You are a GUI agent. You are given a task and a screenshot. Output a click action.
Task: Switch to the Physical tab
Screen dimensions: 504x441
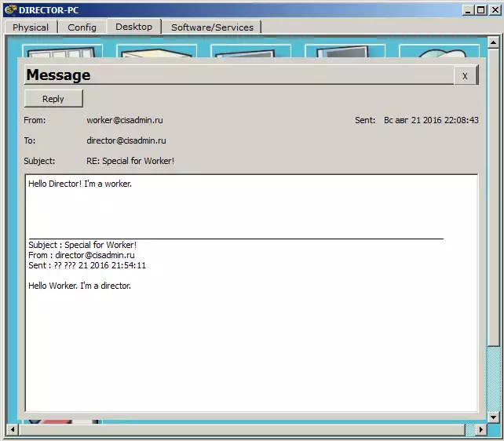click(31, 27)
